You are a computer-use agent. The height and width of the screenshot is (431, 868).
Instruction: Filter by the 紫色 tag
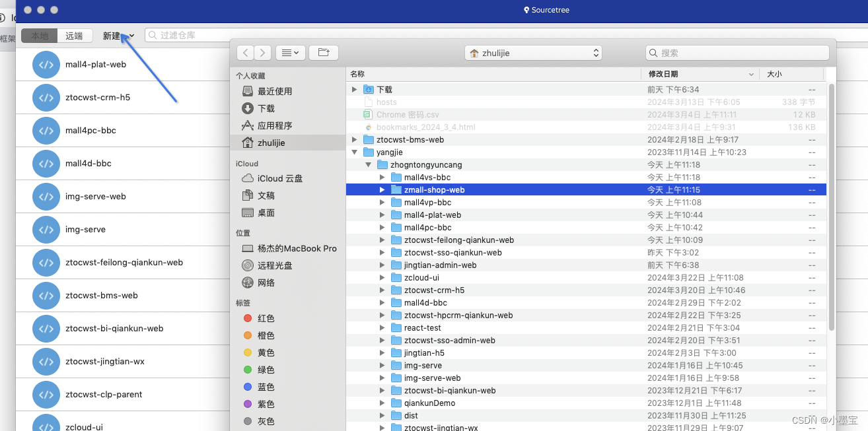point(267,404)
